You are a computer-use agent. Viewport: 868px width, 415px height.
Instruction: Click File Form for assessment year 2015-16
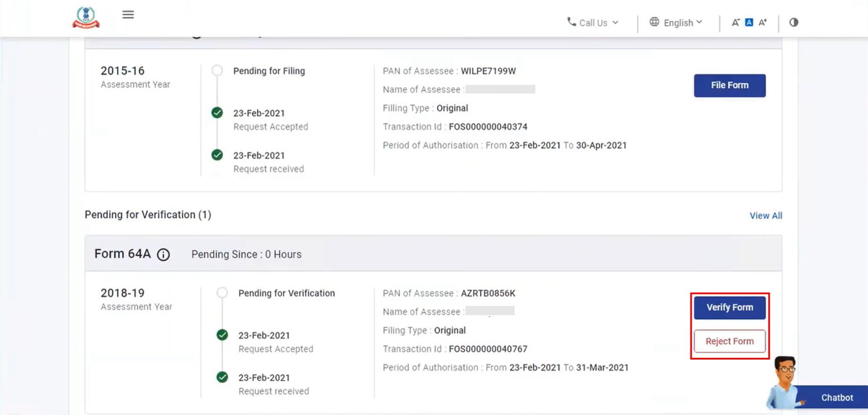tap(729, 85)
